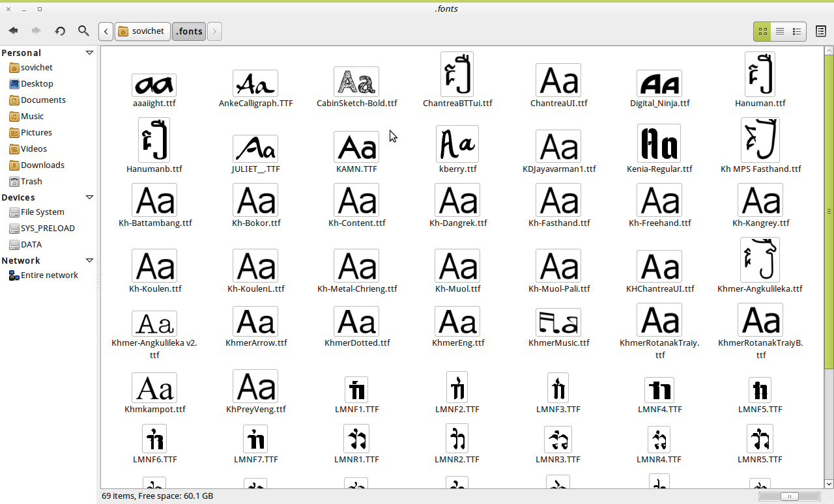
Task: Switch to compact view mode
Action: [x=797, y=31]
